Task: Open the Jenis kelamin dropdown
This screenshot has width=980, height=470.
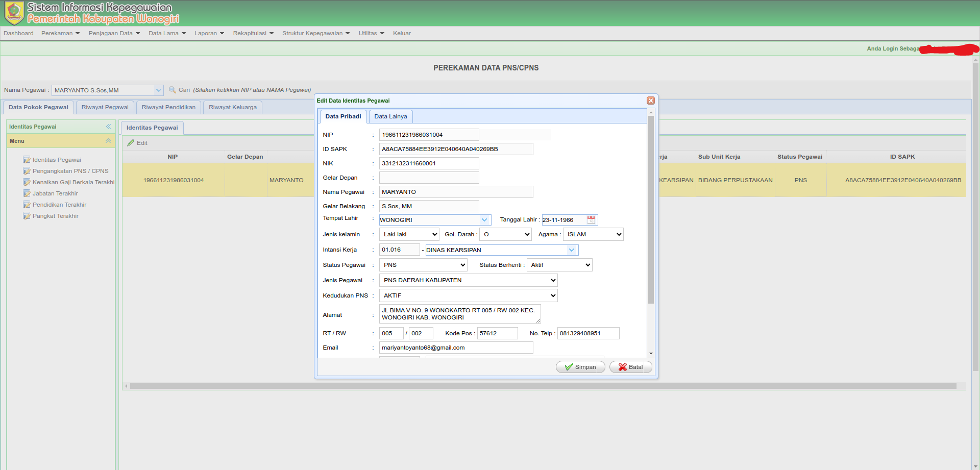Action: pyautogui.click(x=409, y=234)
